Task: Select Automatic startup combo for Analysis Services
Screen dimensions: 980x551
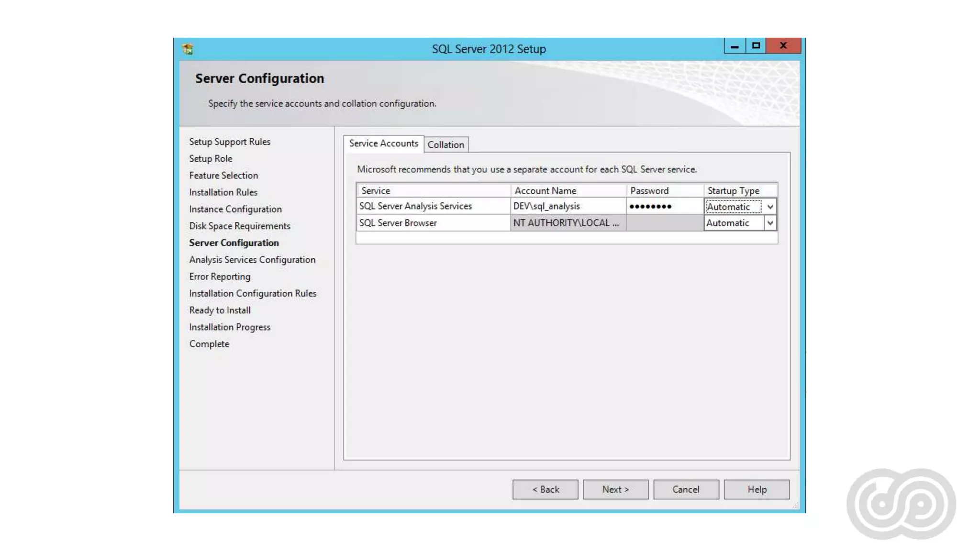Action: pos(733,207)
